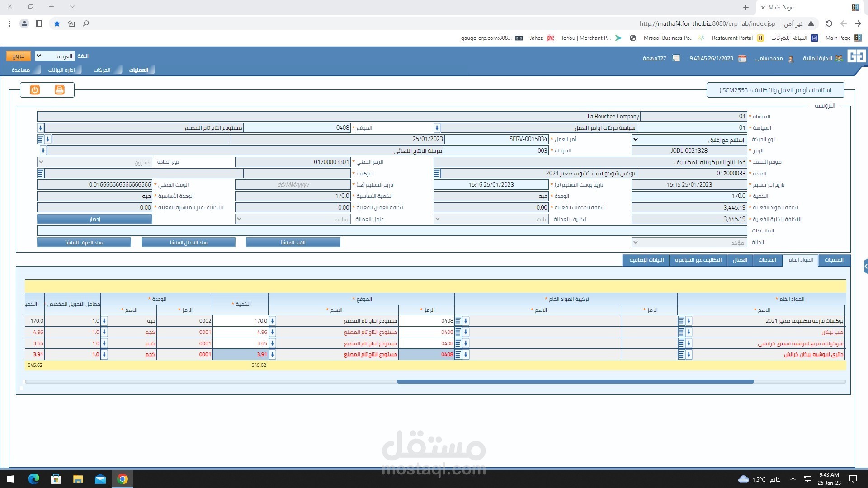Open the tasks note icon beside 327مهمة
The width and height of the screenshot is (868, 488).
pos(676,58)
